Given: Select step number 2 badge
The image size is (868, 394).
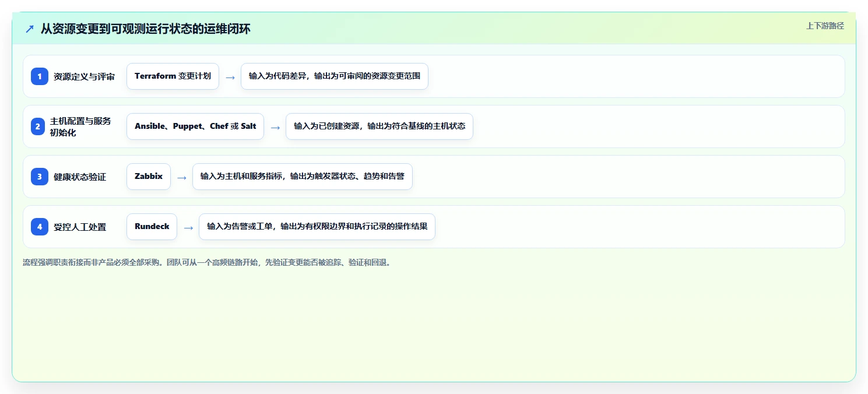Looking at the screenshot, I should [x=37, y=126].
